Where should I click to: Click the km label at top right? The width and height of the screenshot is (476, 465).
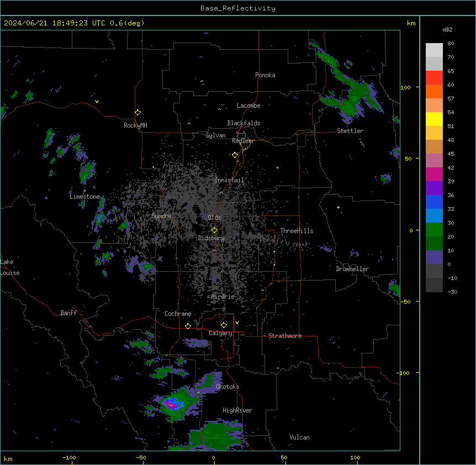pyautogui.click(x=411, y=23)
